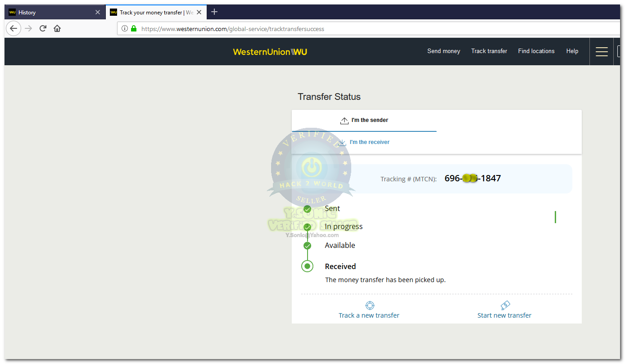Click the green padlock security icon
Image resolution: width=625 pixels, height=364 pixels.
pyautogui.click(x=133, y=28)
